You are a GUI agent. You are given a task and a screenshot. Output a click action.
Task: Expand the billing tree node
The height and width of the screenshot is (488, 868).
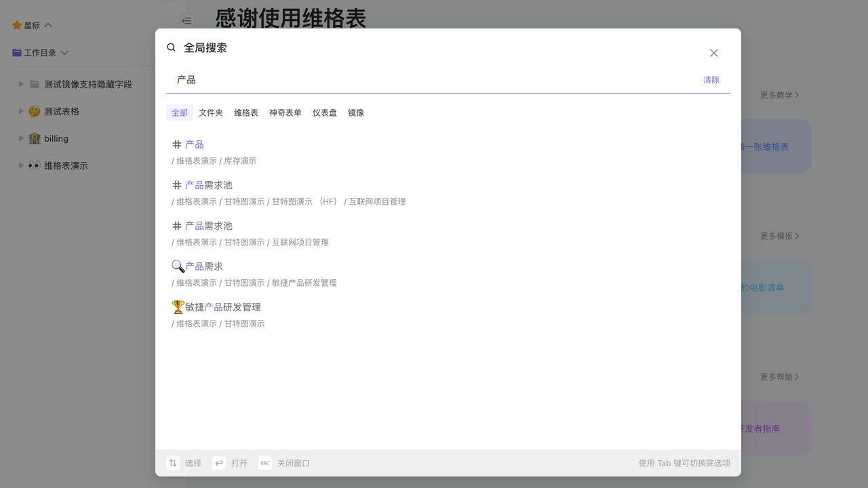coord(21,138)
